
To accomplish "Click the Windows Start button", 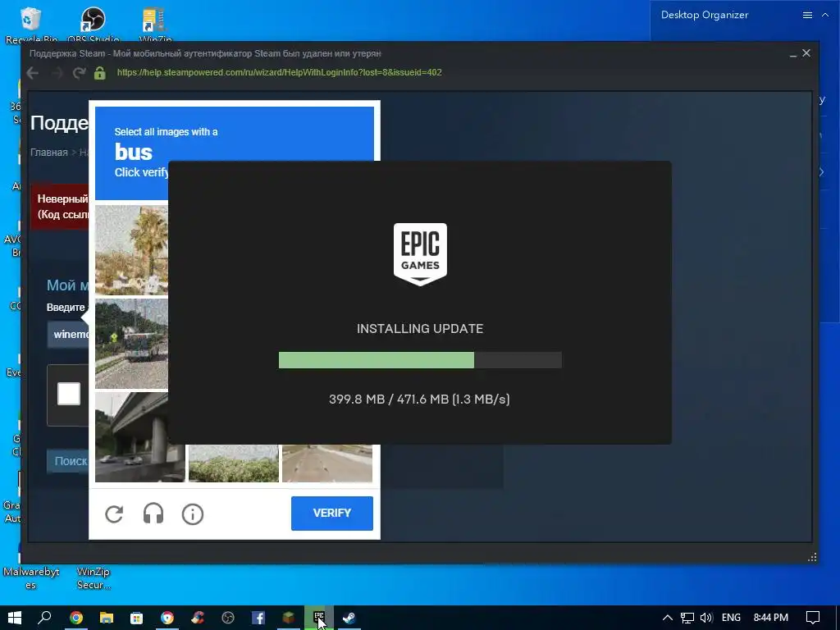I will [15, 618].
